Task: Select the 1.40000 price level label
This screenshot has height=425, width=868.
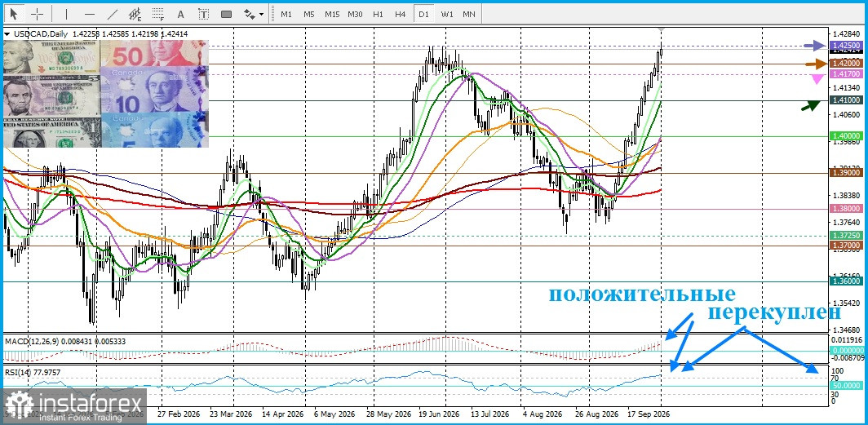Action: [847, 135]
